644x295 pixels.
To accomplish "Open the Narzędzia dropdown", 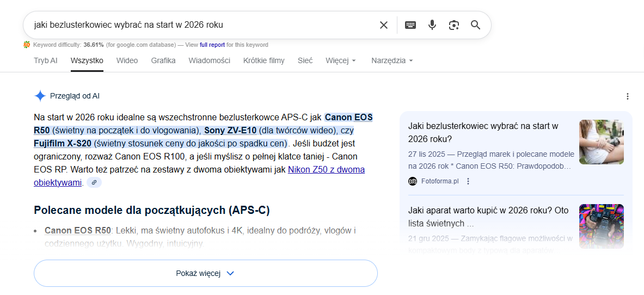I will [x=392, y=60].
